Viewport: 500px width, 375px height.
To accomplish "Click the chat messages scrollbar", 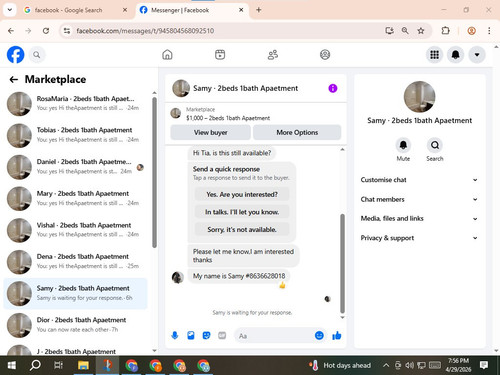I will [342, 263].
